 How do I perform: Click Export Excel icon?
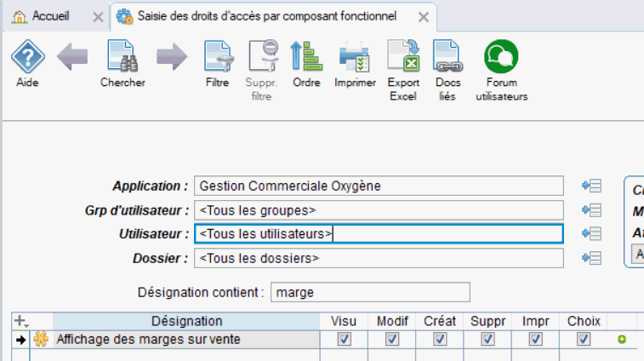tap(403, 59)
